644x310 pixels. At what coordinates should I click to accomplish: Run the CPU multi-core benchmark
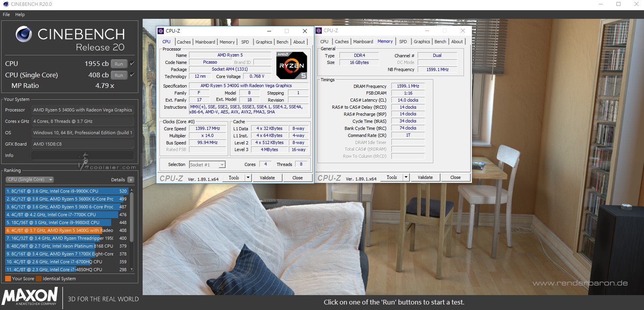click(119, 64)
